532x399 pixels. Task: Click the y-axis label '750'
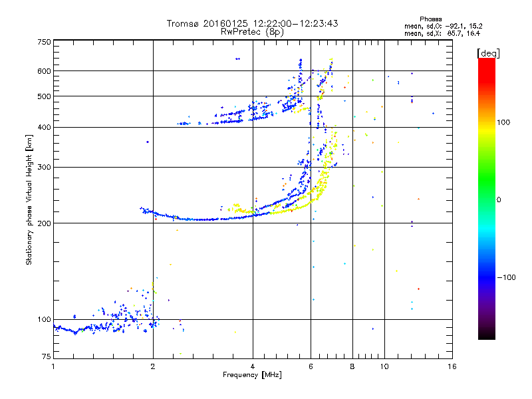44,42
